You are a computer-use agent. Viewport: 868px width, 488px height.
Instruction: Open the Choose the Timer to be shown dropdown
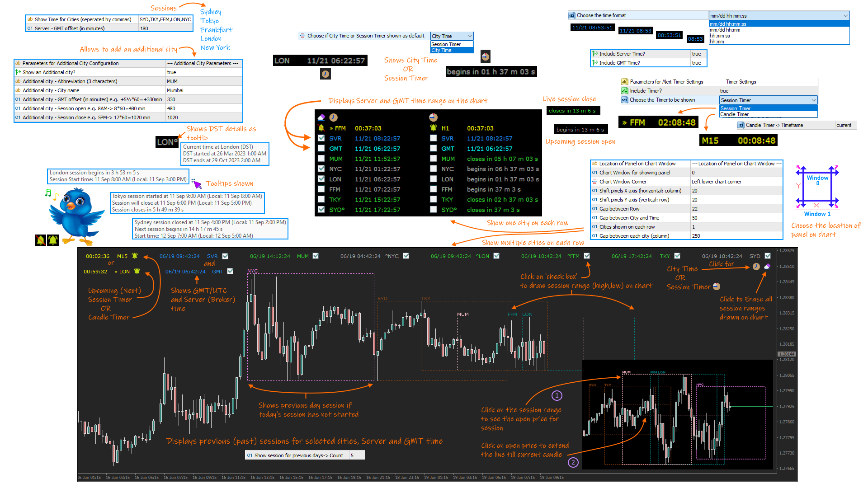pyautogui.click(x=768, y=100)
